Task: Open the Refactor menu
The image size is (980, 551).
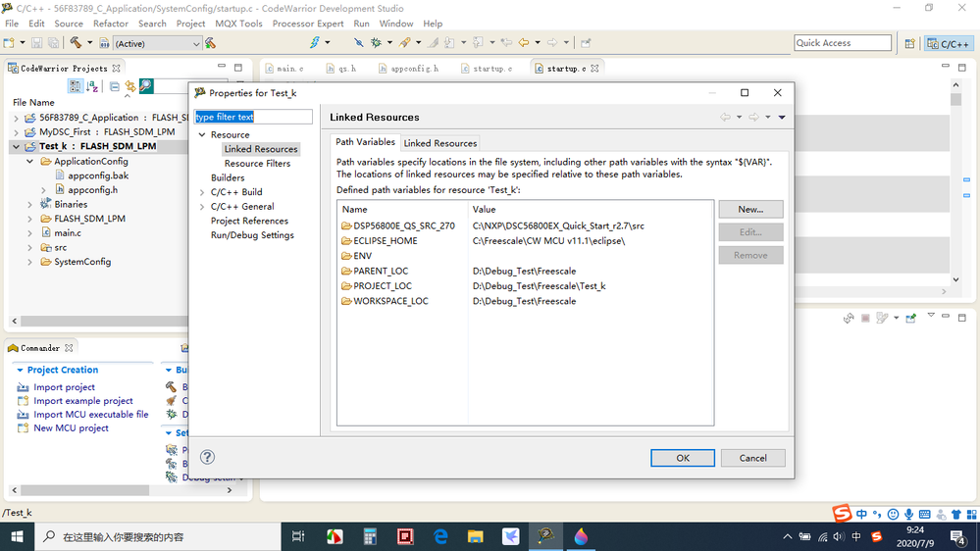Action: coord(111,24)
